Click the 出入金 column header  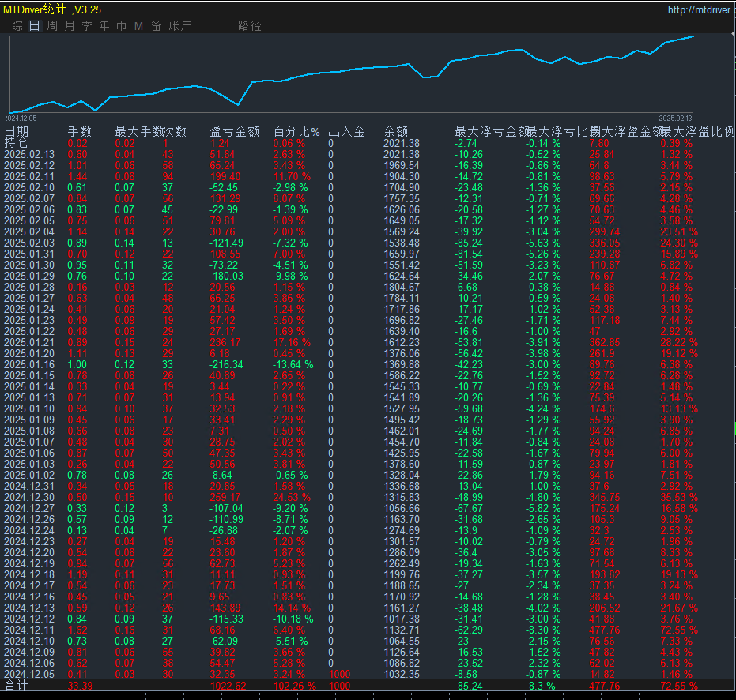(x=346, y=131)
